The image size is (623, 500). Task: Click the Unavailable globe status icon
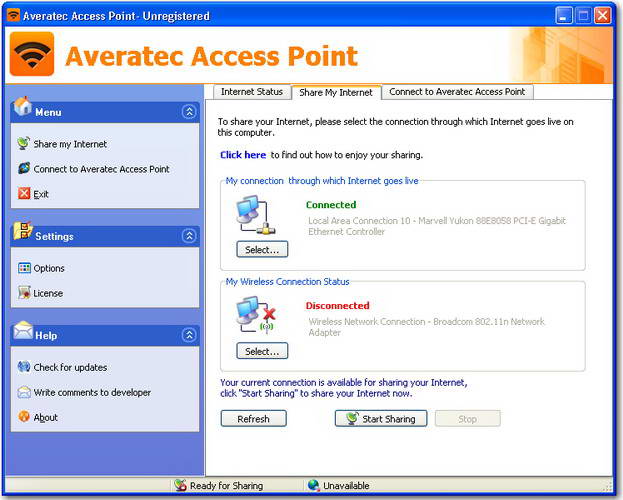(x=313, y=485)
